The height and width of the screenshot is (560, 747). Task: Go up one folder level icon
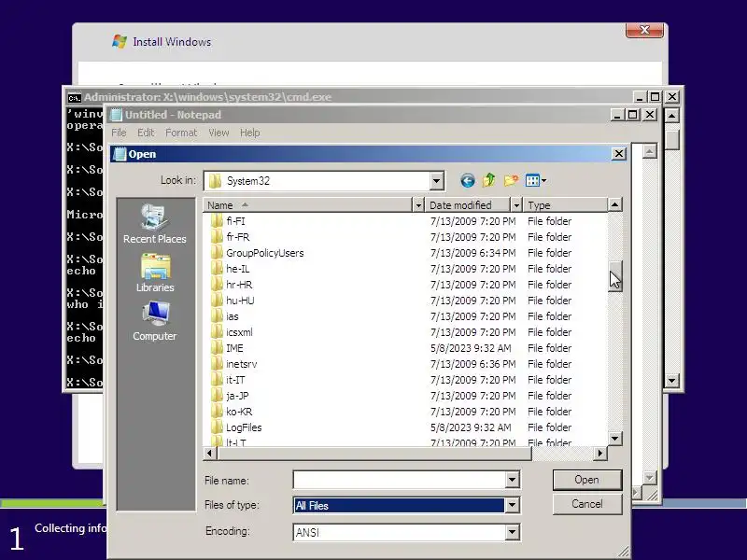[x=488, y=180]
